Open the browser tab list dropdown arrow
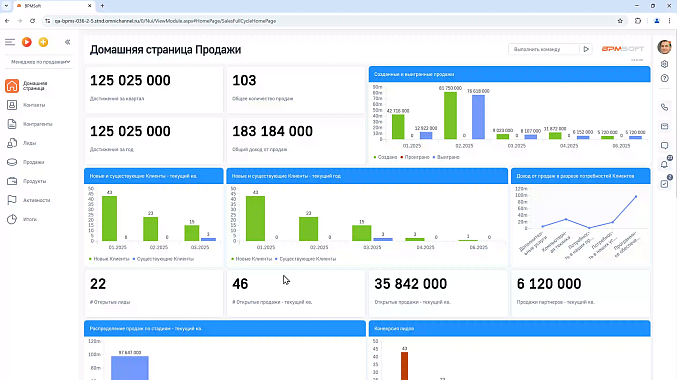The width and height of the screenshot is (677, 380). point(6,6)
